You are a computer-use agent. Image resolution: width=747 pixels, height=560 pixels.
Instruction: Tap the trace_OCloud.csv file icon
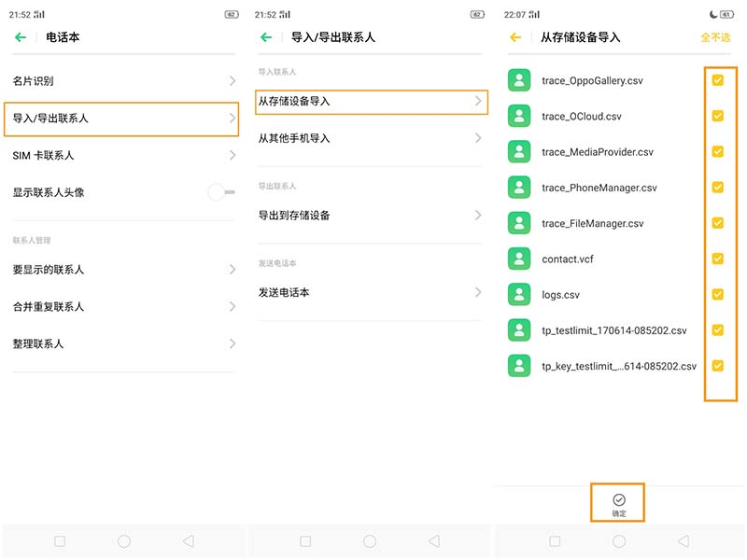[519, 116]
